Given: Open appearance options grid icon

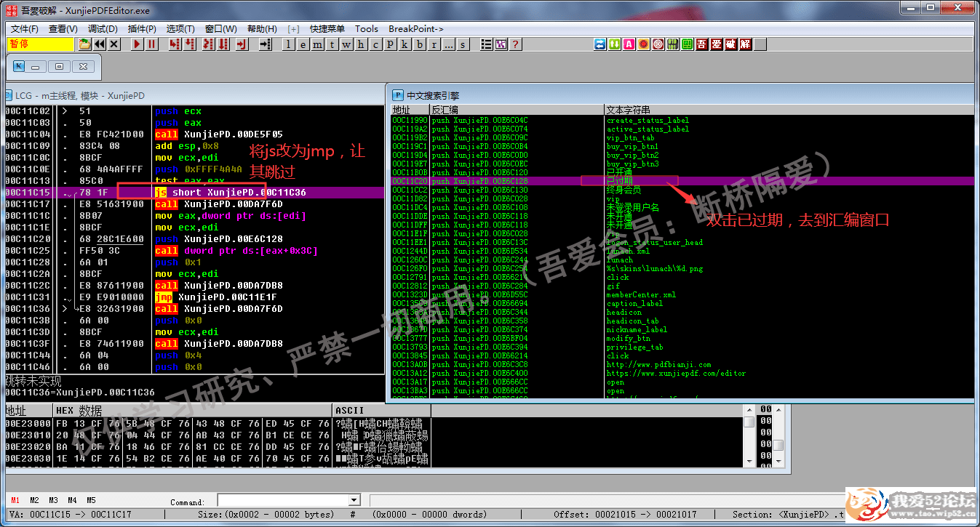Looking at the screenshot, I should coord(501,44).
